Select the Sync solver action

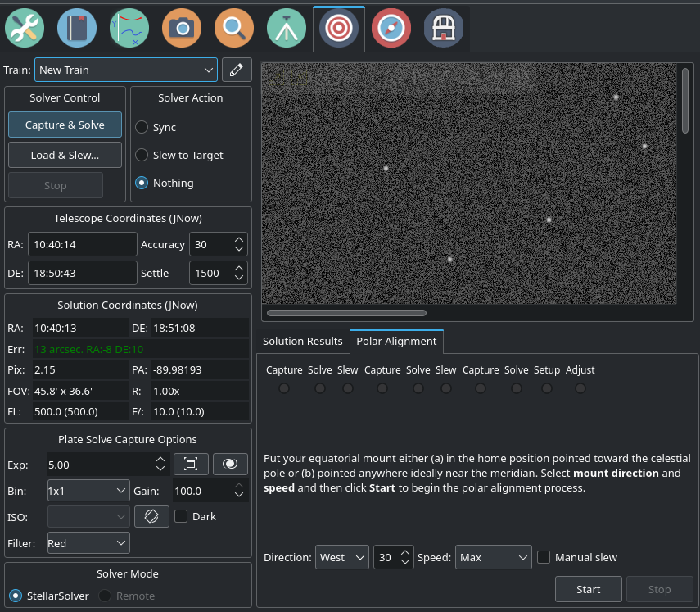click(x=156, y=127)
